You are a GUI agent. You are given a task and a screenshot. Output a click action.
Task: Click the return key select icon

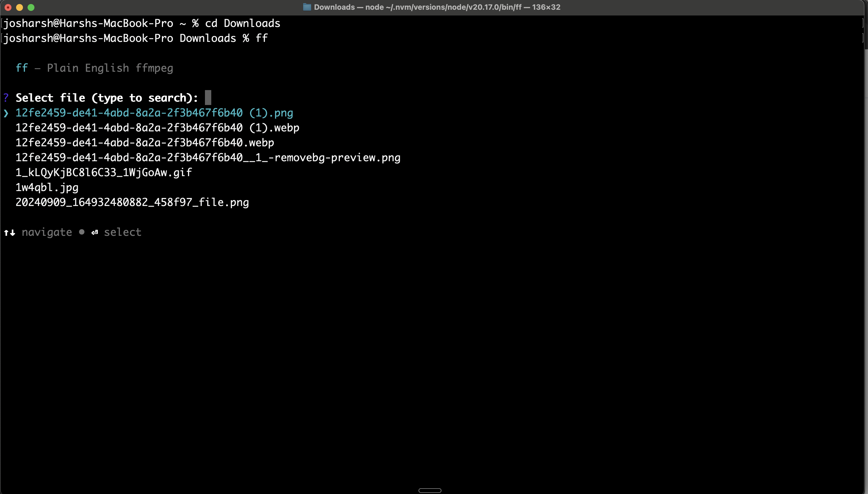[95, 232]
